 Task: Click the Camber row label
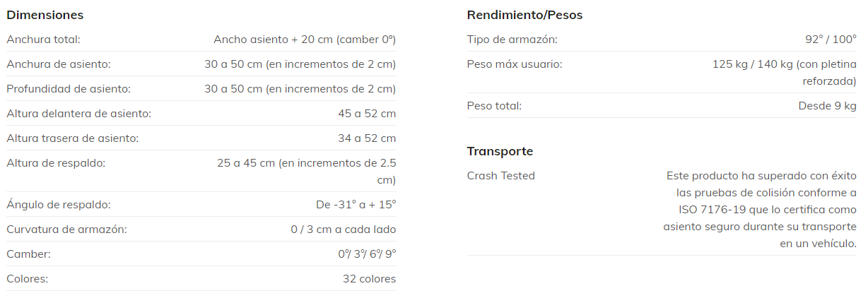pyautogui.click(x=28, y=254)
